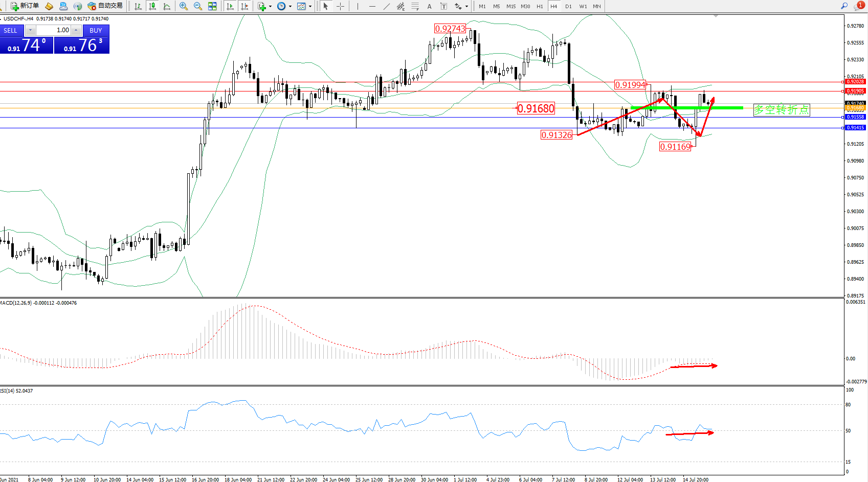This screenshot has width=868, height=482.
Task: Switch chart to line chart style
Action: click(167, 6)
